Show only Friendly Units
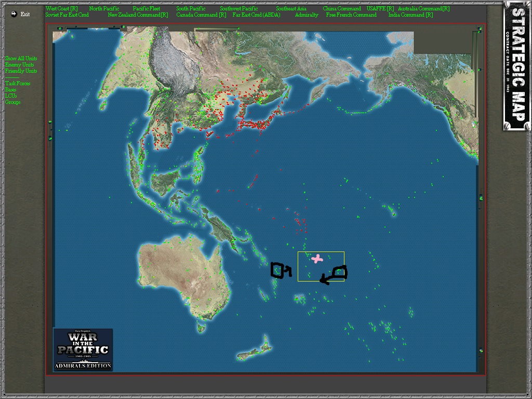532x399 pixels. coord(21,71)
